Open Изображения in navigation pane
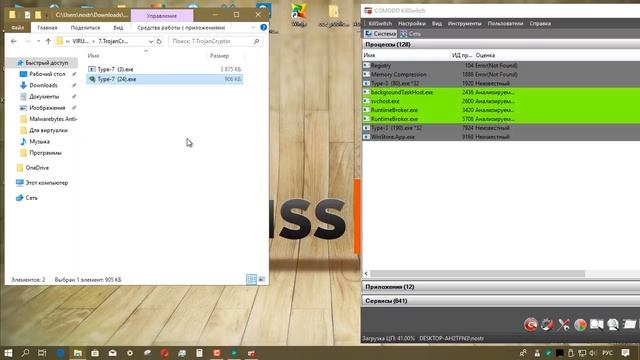The width and height of the screenshot is (640, 360). point(47,108)
